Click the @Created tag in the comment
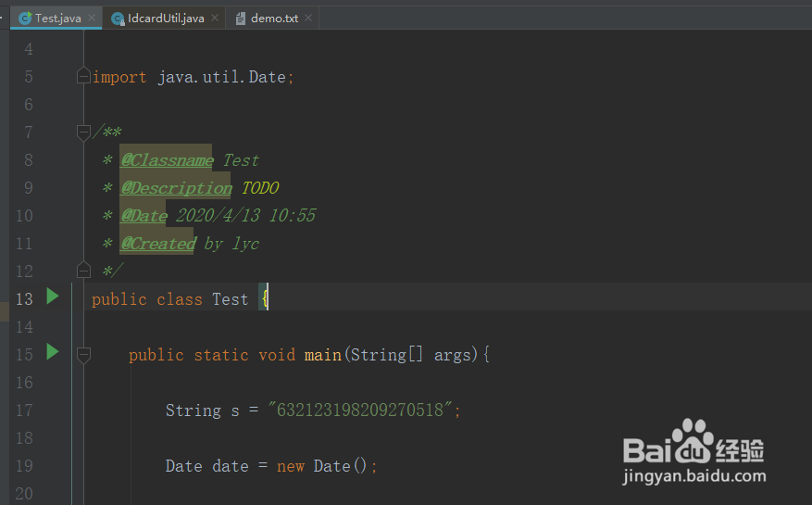This screenshot has height=505, width=812. (x=158, y=244)
